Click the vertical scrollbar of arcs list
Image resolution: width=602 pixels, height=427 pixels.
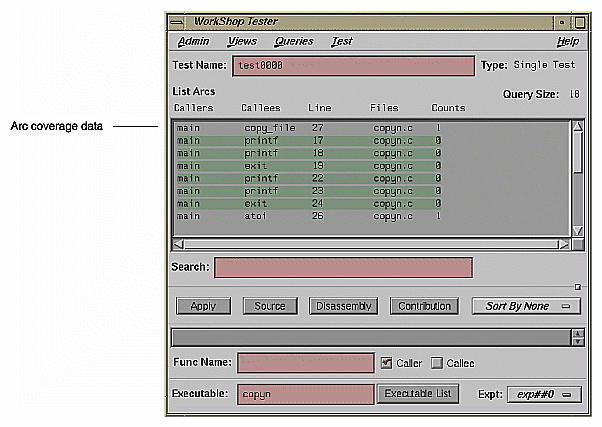(577, 180)
